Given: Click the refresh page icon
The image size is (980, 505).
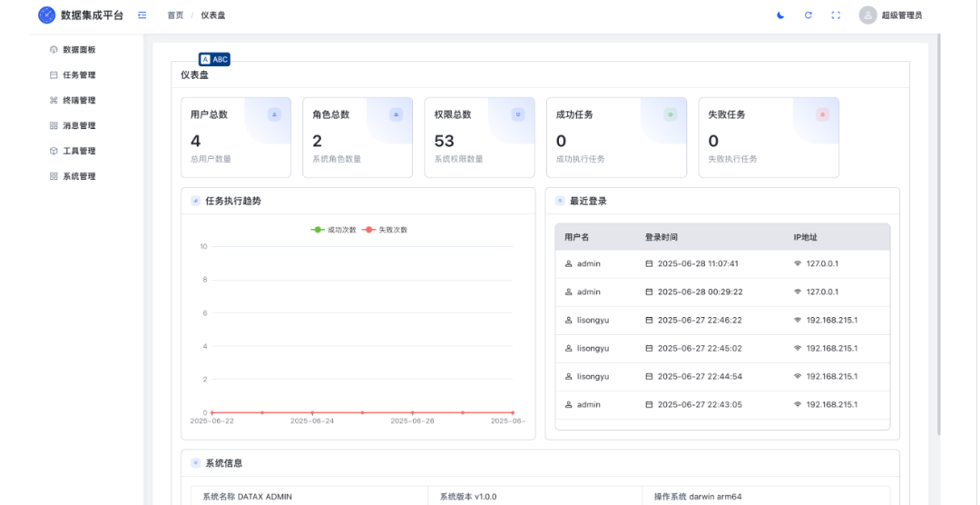Looking at the screenshot, I should pos(808,15).
